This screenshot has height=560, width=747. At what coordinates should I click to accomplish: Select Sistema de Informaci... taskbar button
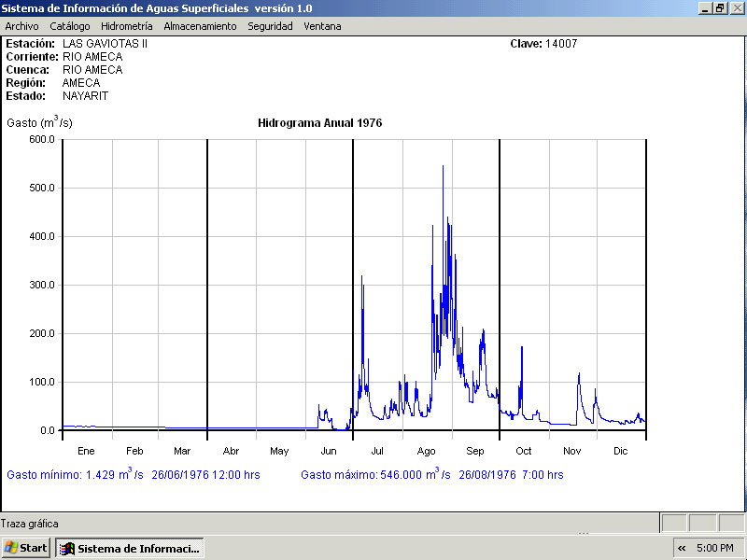130,548
